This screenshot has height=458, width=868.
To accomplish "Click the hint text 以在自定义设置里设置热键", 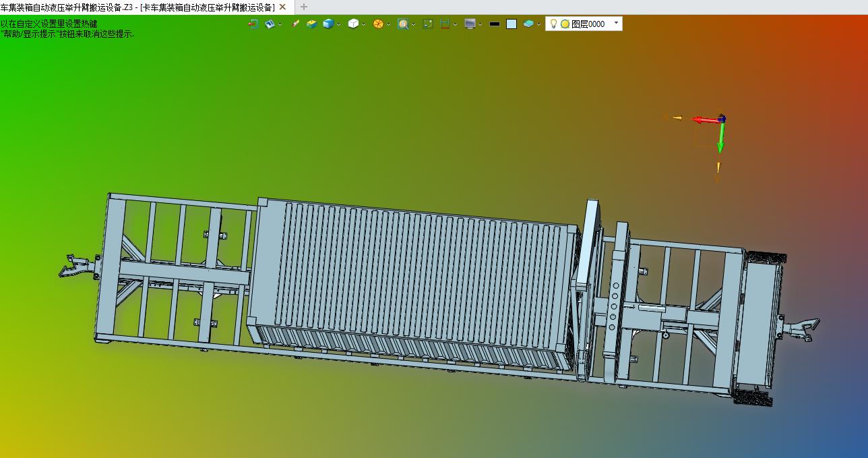I will (49, 24).
